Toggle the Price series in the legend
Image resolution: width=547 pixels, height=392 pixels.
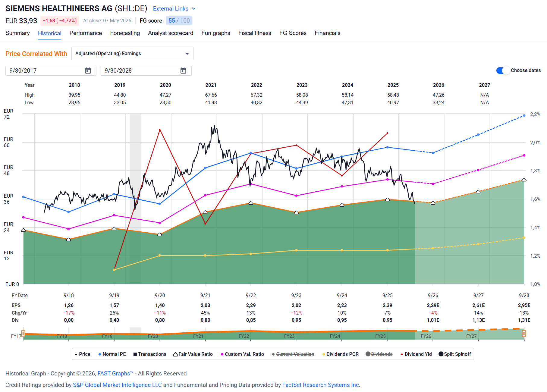[83, 354]
